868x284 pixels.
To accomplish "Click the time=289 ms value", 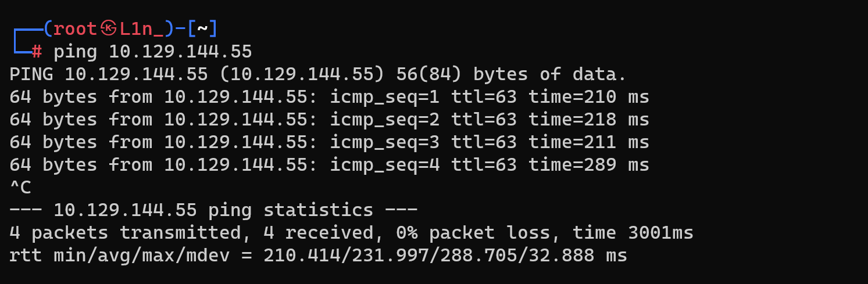I will (x=588, y=165).
